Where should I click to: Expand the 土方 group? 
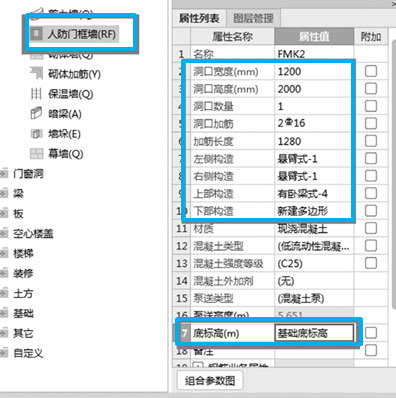4,293
